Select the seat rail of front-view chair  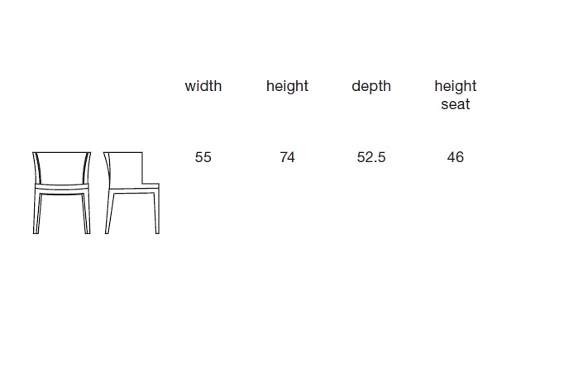point(62,189)
